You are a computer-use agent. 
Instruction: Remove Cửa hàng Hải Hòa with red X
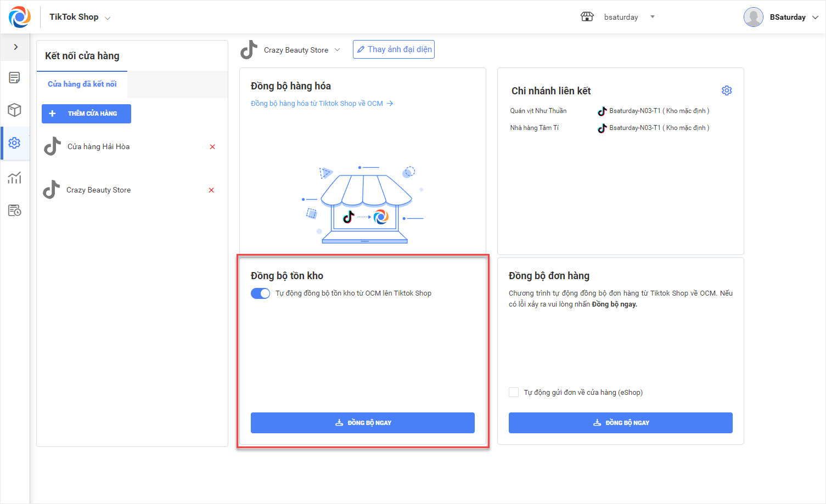tap(212, 147)
